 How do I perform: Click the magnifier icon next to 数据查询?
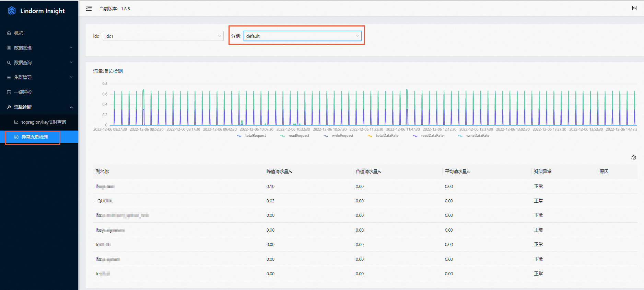click(9, 63)
